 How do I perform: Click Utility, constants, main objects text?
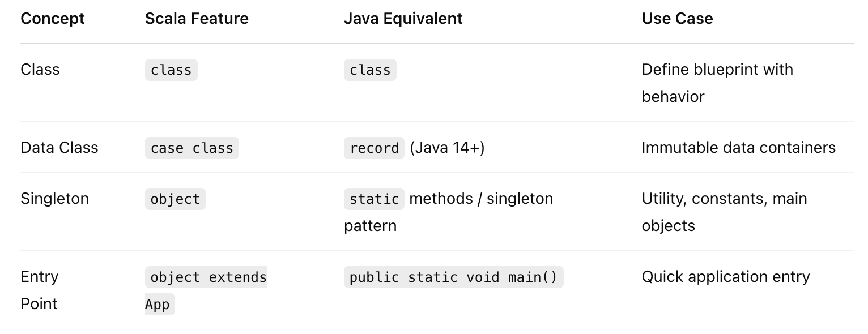point(725,212)
